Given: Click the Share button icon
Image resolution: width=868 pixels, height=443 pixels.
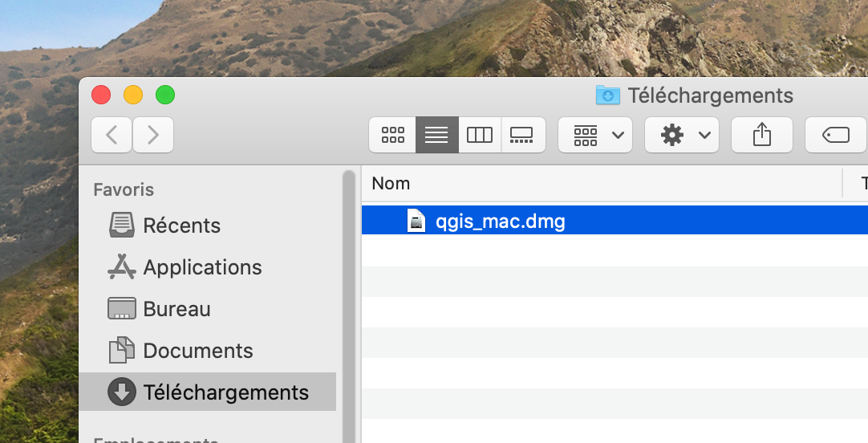Looking at the screenshot, I should click(761, 135).
